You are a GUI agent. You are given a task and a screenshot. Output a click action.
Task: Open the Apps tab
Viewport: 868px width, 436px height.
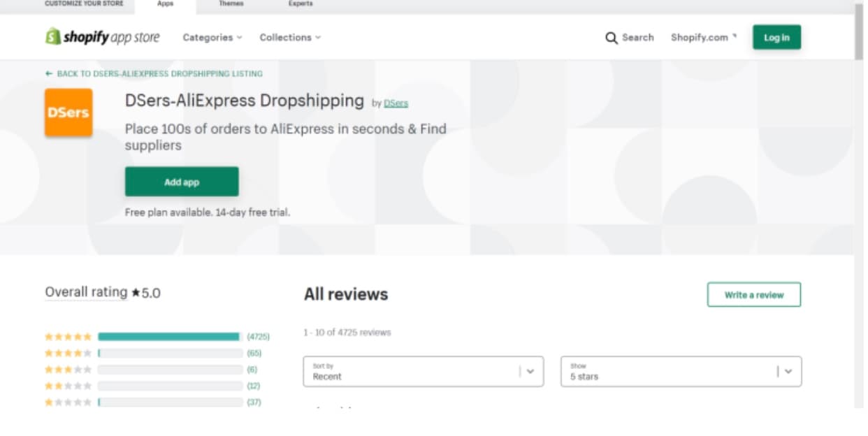(x=166, y=3)
